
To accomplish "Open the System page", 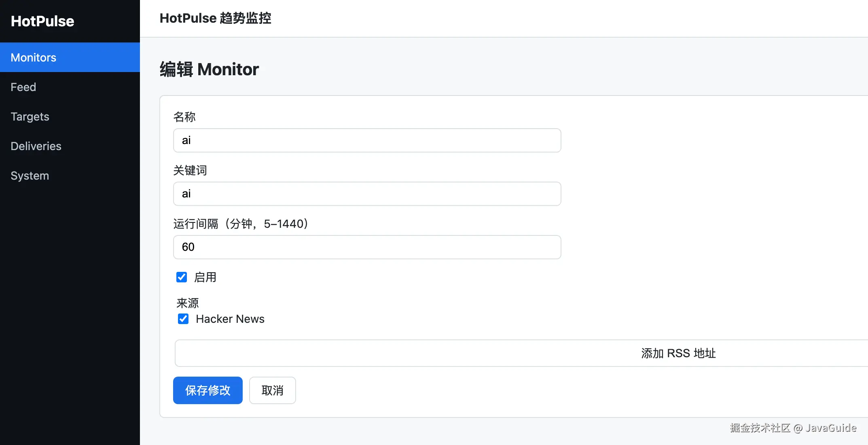I will pyautogui.click(x=70, y=176).
